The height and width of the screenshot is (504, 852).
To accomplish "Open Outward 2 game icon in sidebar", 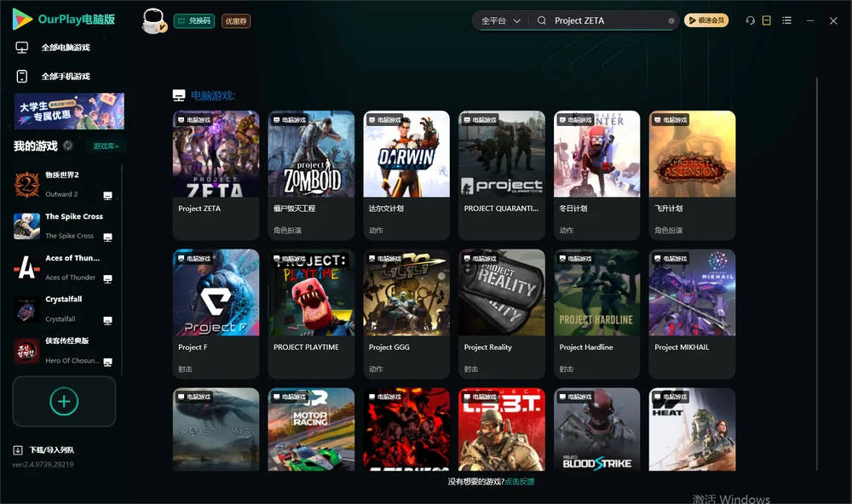I will (x=26, y=185).
